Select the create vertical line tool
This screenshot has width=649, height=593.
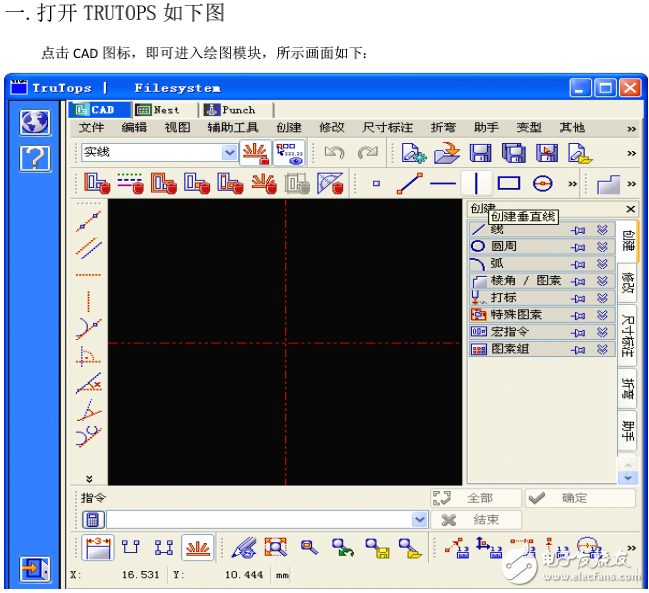point(476,183)
